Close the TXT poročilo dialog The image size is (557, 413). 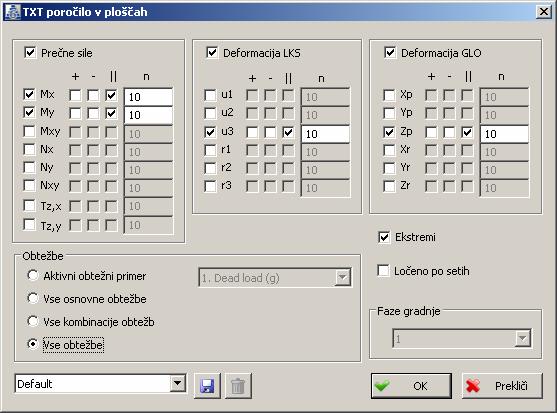point(544,12)
